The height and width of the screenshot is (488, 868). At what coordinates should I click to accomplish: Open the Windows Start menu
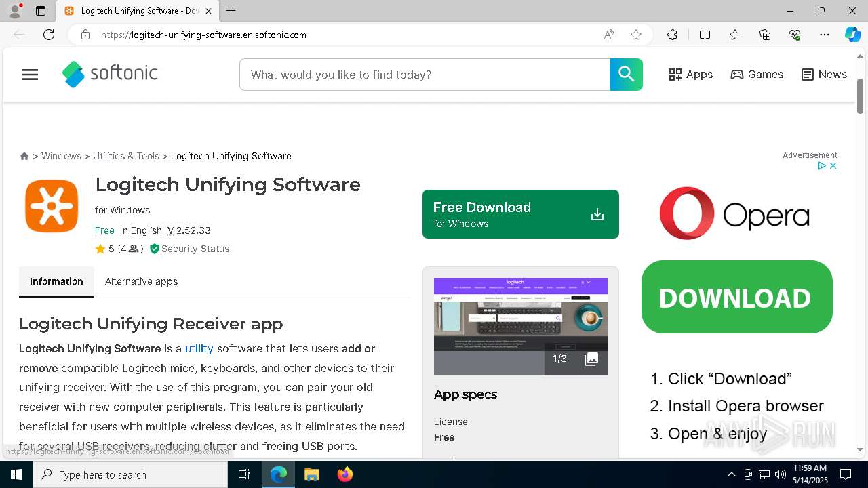[16, 474]
